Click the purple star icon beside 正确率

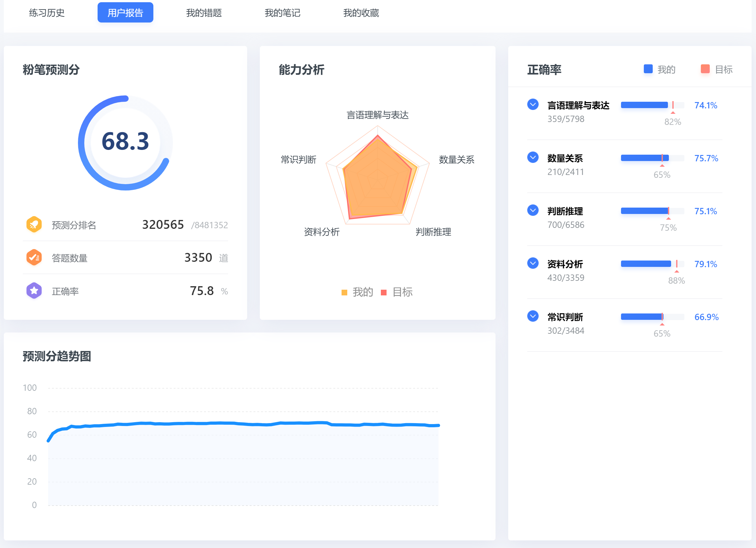tap(34, 291)
